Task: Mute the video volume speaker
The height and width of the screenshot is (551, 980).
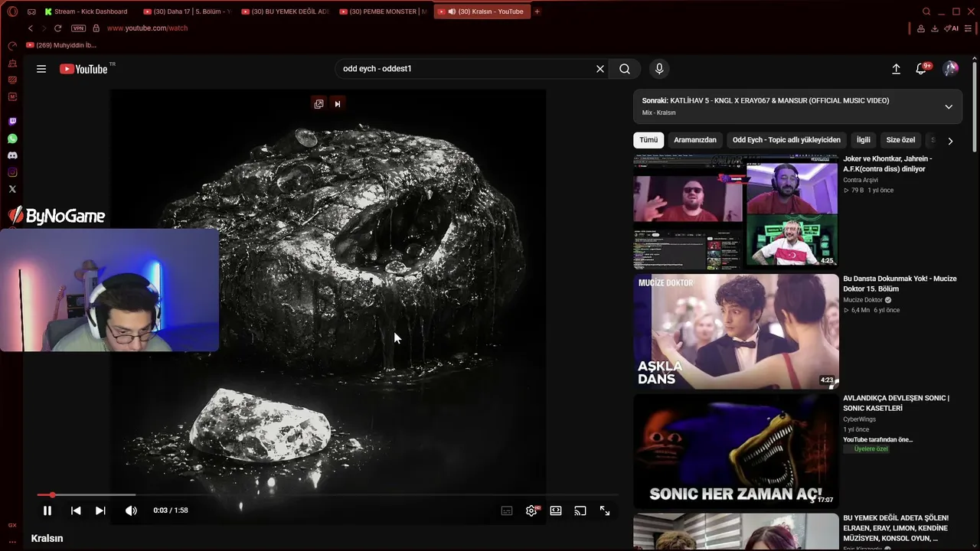Action: coord(131,510)
